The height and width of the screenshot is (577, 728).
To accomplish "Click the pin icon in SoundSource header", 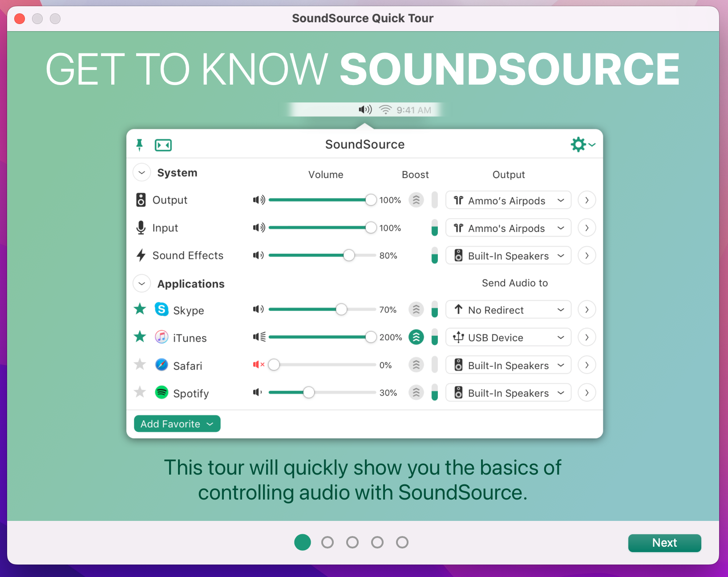I will click(x=139, y=145).
